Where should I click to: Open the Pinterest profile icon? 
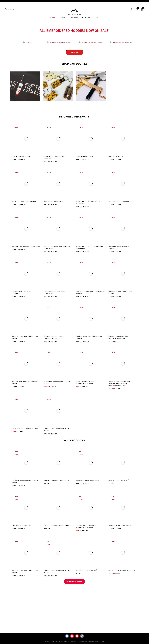(x=77, y=636)
